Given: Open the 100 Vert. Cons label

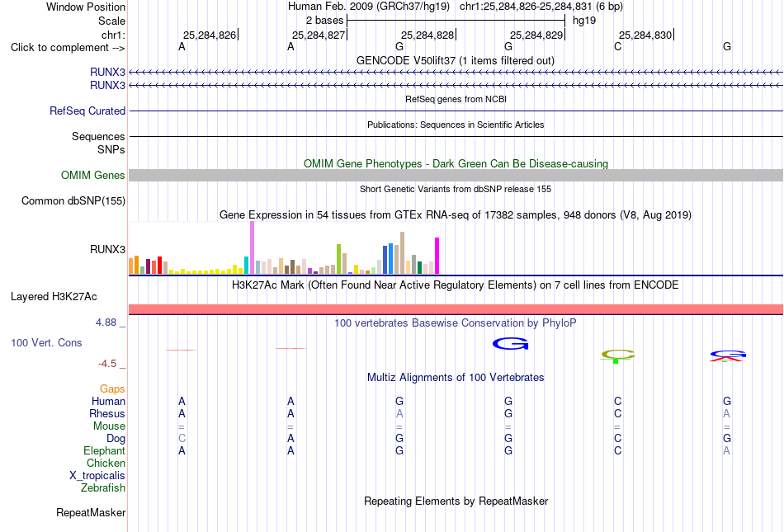Looking at the screenshot, I should point(46,342).
